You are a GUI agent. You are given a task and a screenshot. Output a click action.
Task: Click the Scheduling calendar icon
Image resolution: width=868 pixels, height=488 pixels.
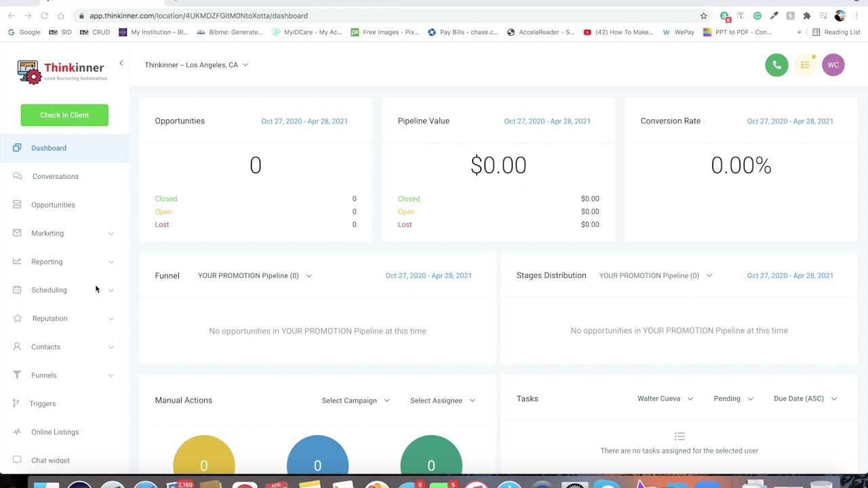pyautogui.click(x=17, y=290)
